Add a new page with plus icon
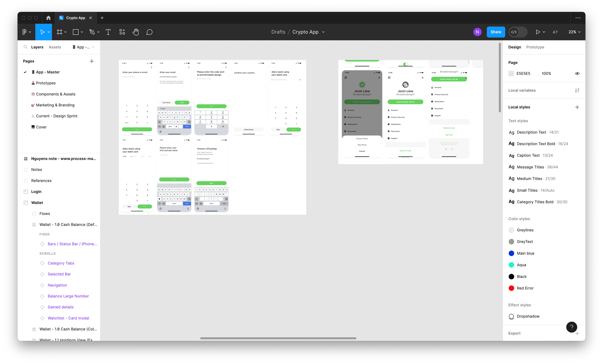This screenshot has width=603, height=364. point(92,61)
